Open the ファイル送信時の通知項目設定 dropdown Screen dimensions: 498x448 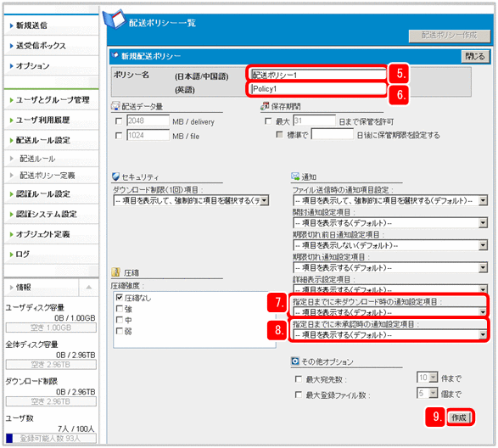390,200
